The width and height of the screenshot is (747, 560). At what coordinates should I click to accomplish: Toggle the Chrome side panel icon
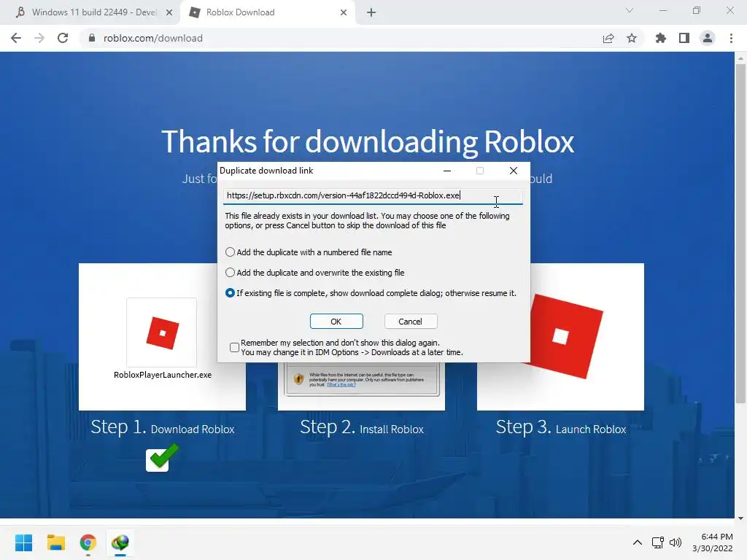point(684,38)
